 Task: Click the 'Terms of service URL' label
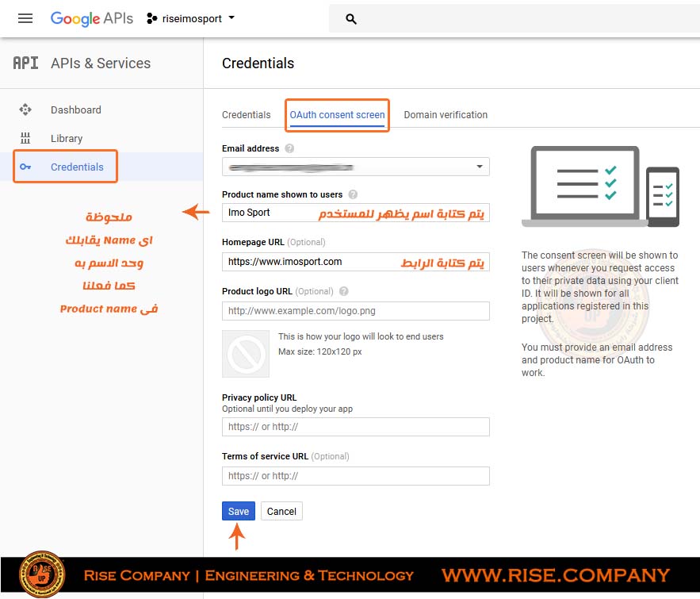tap(266, 456)
